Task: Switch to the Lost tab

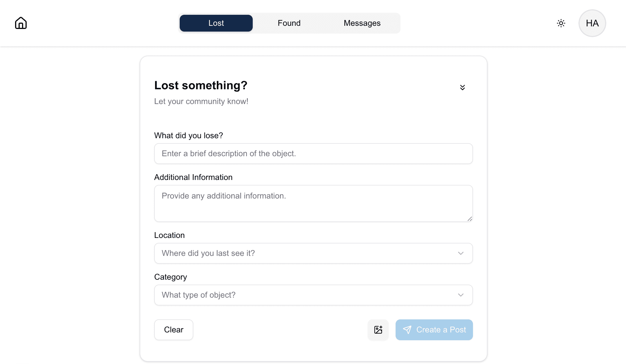Action: pyautogui.click(x=216, y=23)
